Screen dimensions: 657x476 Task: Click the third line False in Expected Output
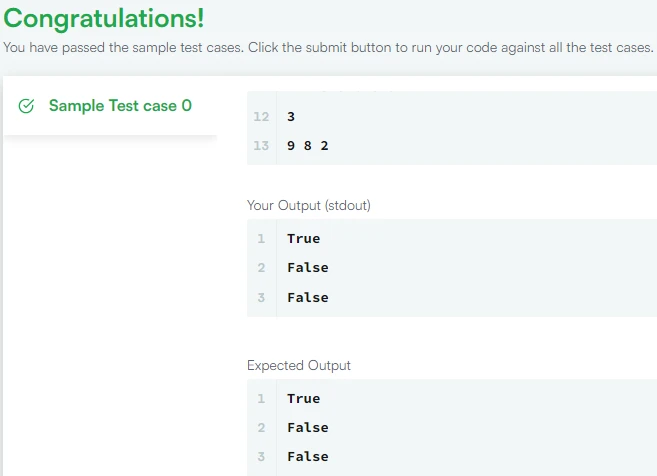click(307, 456)
